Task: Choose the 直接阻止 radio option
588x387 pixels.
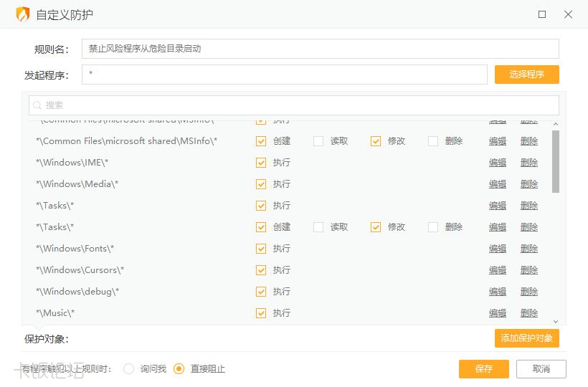Action: pyautogui.click(x=179, y=369)
